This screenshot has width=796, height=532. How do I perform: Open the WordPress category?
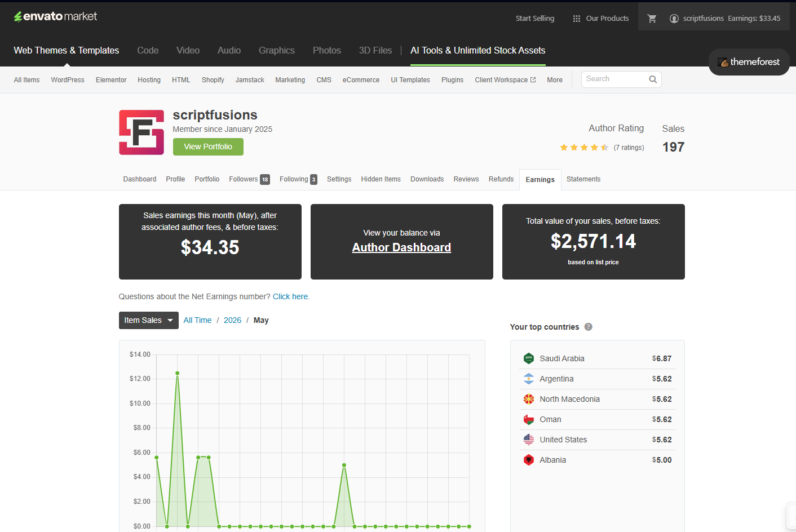pyautogui.click(x=68, y=80)
